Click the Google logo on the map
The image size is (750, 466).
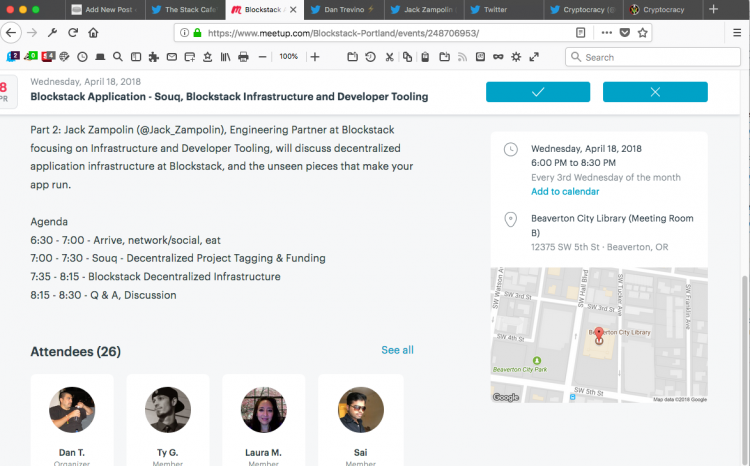tap(506, 397)
